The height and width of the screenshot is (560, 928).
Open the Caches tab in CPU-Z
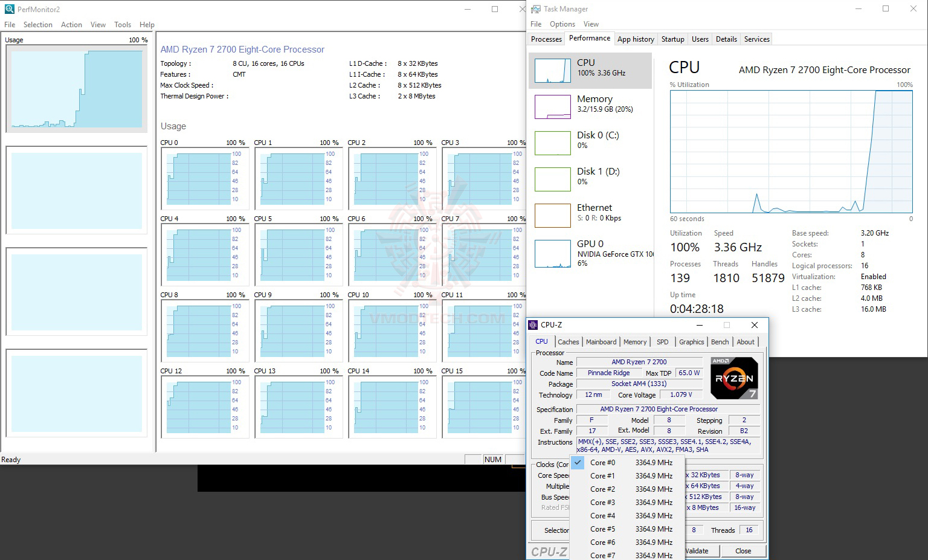pos(569,342)
